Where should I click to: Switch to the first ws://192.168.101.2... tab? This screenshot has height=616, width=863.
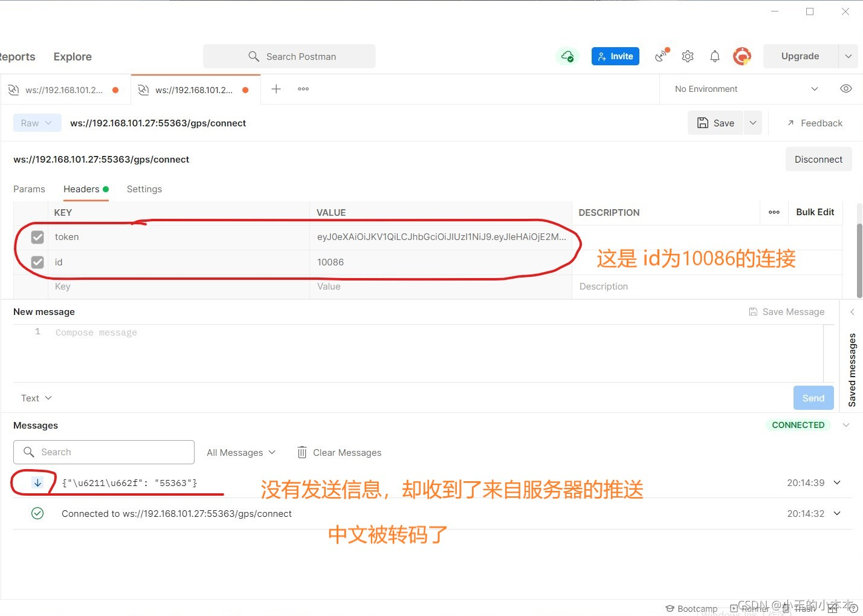(65, 90)
